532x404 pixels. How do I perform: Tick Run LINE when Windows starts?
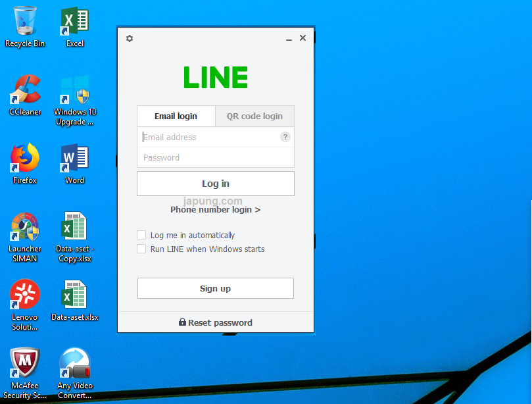click(141, 249)
